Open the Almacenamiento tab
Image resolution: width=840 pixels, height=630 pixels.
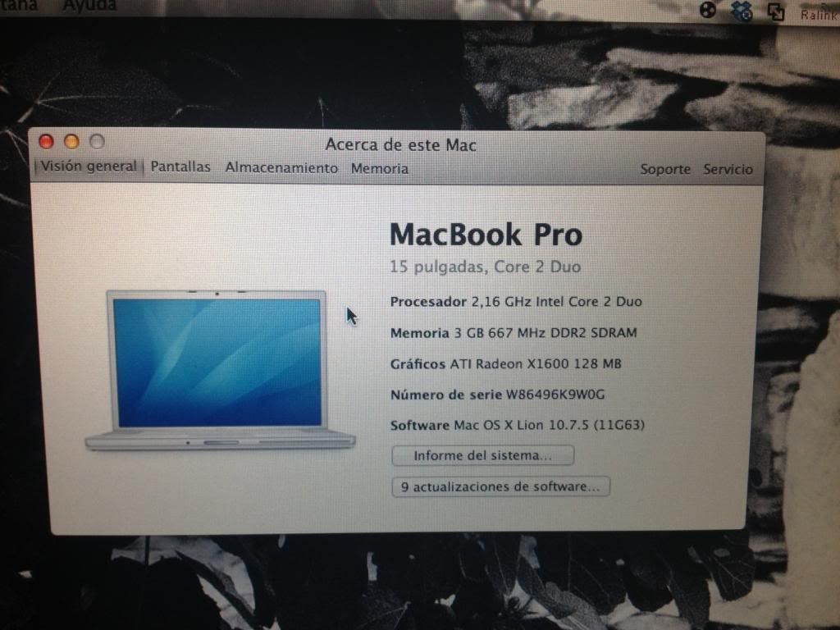(x=281, y=167)
